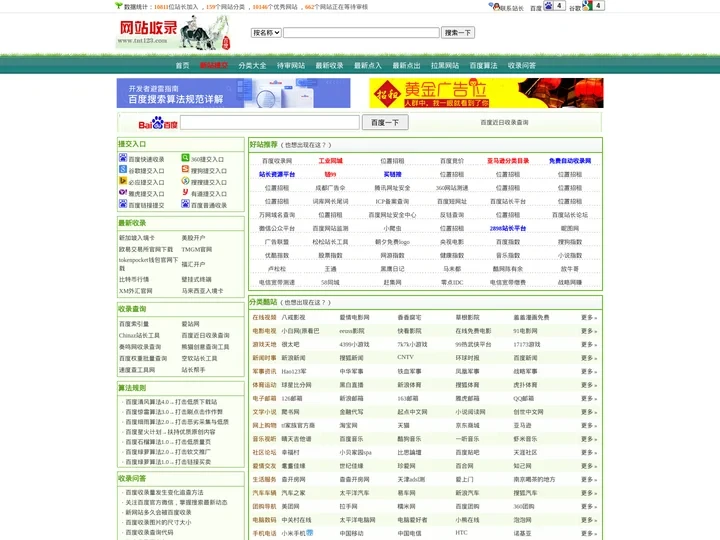Click the green sprout icon beside 数据统计
Image resolution: width=720 pixels, height=540 pixels.
click(118, 6)
